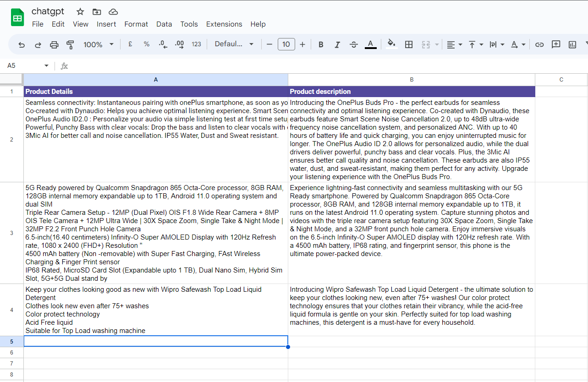Click the Borders grid icon
The image size is (588, 382).
click(x=409, y=44)
